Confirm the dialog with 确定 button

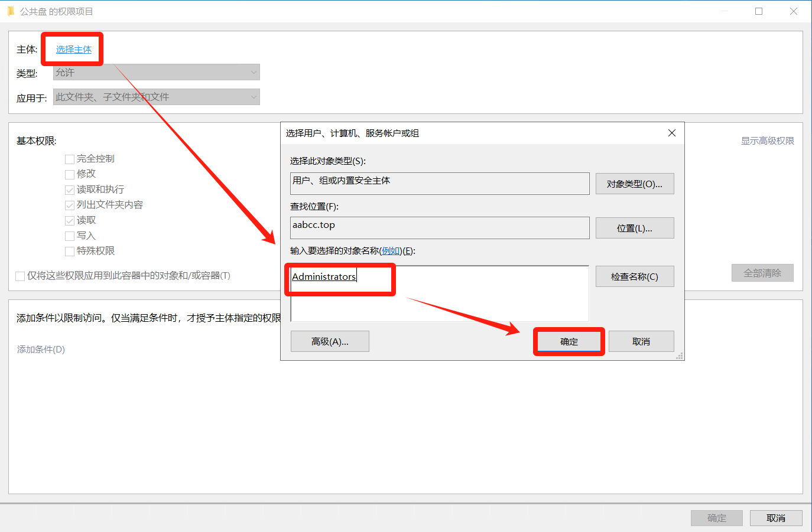point(569,341)
